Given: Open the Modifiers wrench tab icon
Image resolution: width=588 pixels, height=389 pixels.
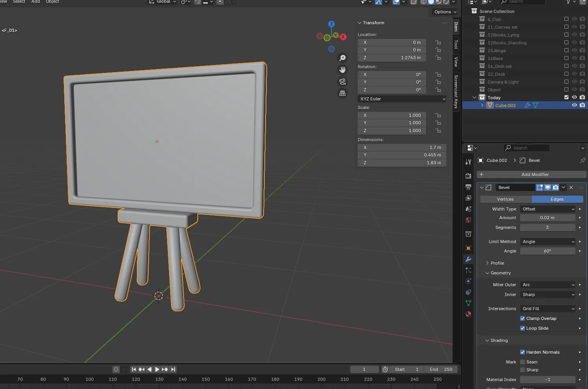Looking at the screenshot, I should click(x=468, y=259).
